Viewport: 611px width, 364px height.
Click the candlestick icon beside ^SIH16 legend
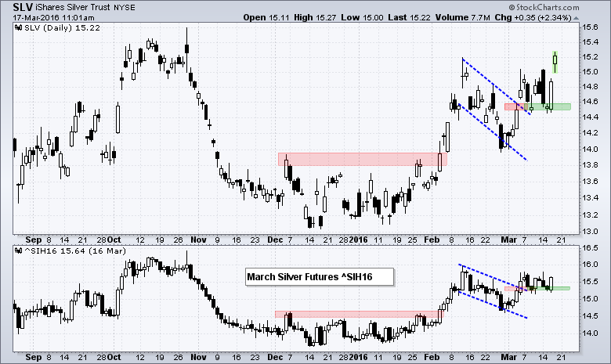[x=18, y=251]
